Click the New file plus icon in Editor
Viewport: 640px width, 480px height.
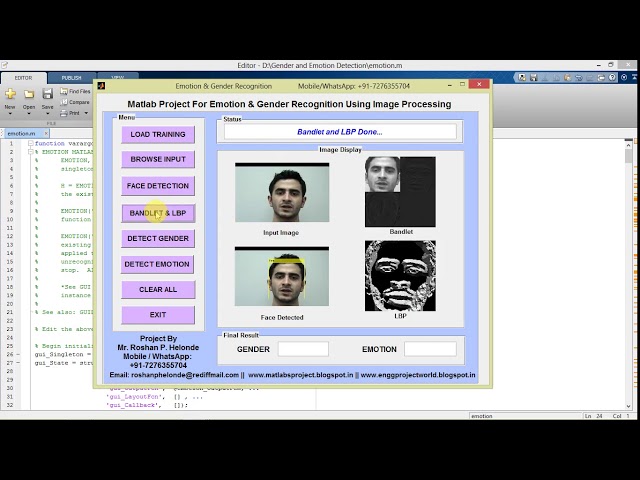pyautogui.click(x=10, y=94)
